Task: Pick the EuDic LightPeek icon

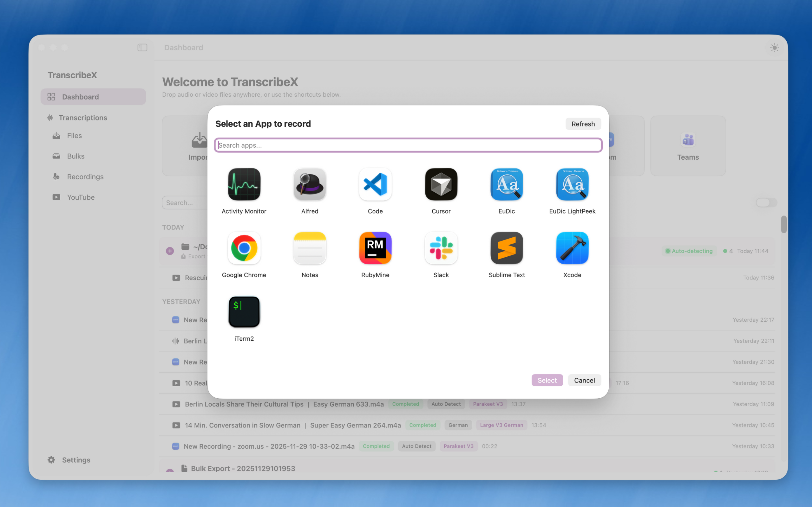Action: [572, 184]
